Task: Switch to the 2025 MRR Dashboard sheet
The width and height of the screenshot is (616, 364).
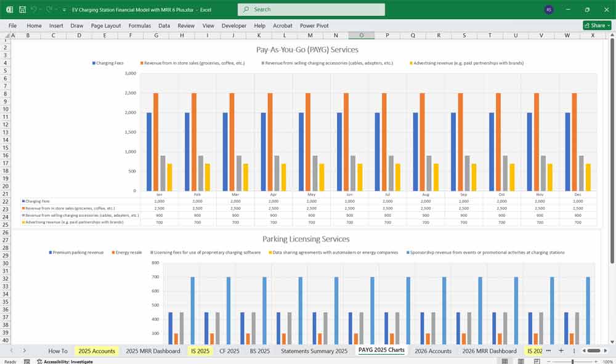Action: point(153,351)
